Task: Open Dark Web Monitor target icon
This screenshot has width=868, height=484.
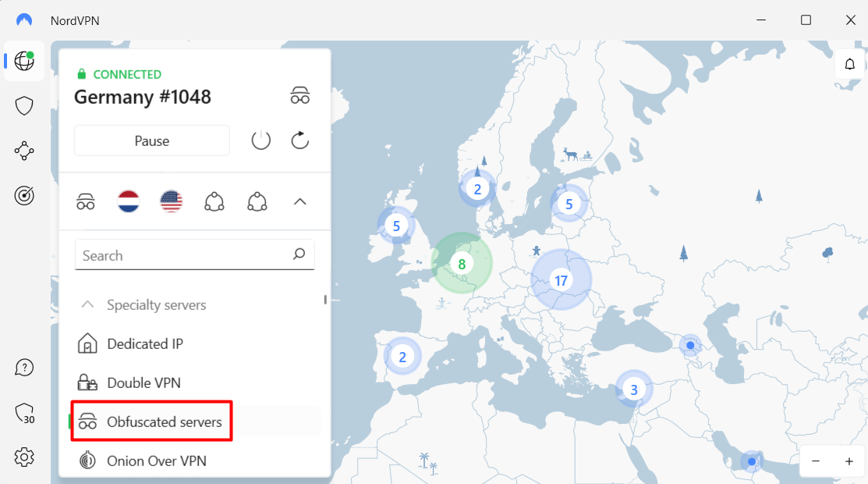Action: click(24, 196)
